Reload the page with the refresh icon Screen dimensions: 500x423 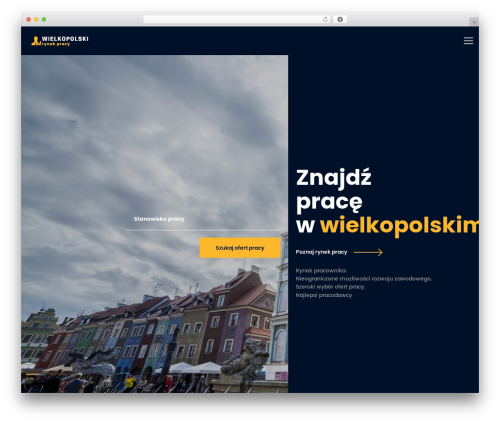325,20
